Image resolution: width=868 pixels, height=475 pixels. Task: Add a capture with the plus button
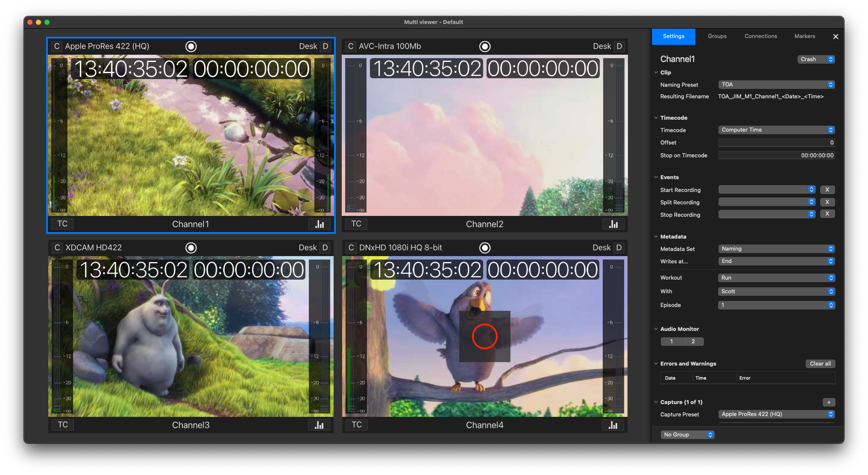click(x=829, y=402)
